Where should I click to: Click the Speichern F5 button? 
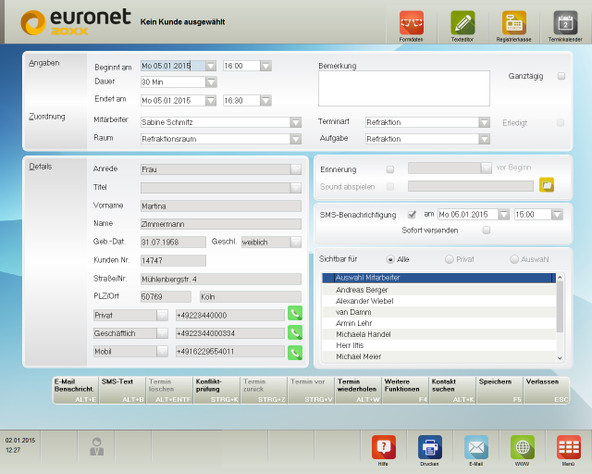click(500, 390)
